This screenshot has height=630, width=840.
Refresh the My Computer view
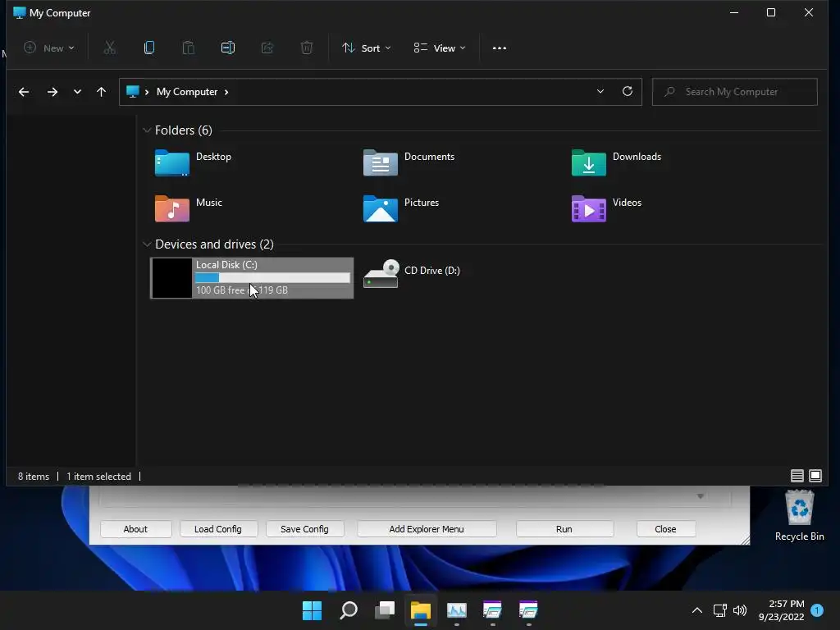click(628, 91)
